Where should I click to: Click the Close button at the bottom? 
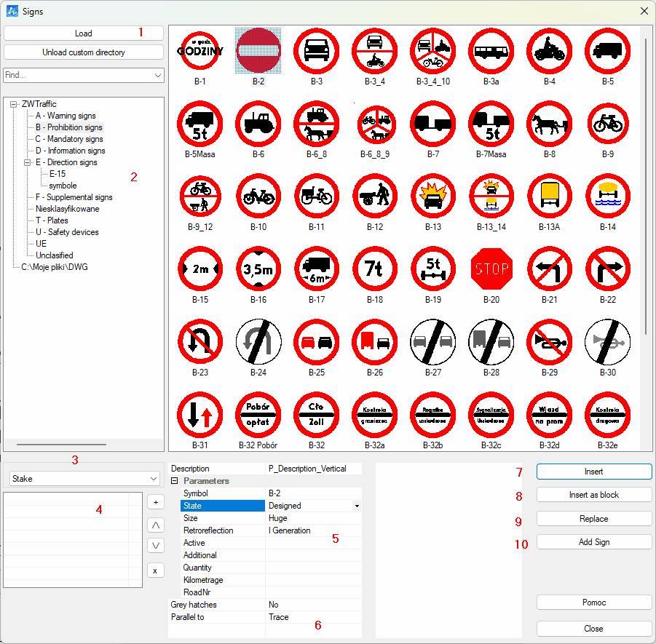coord(593,629)
